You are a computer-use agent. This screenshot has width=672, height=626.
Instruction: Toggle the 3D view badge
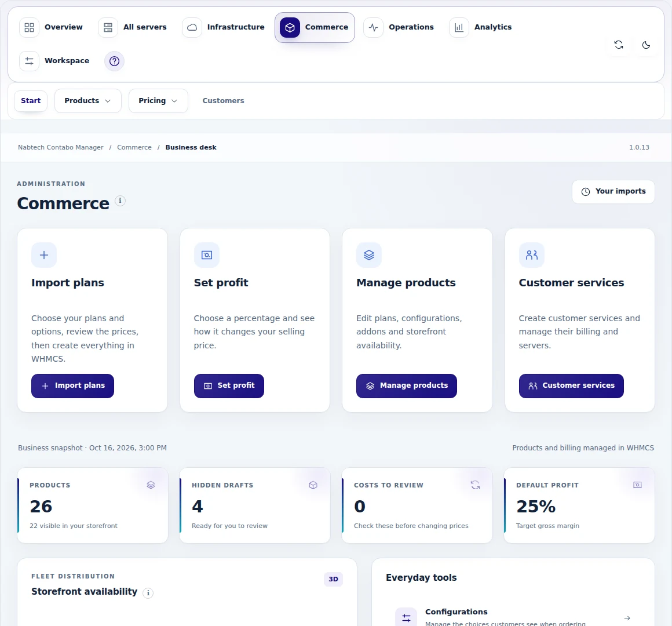(334, 579)
